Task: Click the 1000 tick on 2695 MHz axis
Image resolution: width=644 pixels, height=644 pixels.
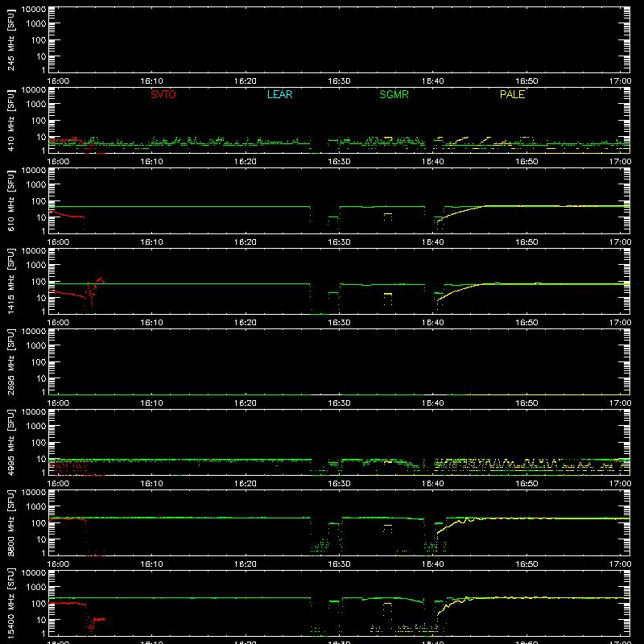Action: 36,345
